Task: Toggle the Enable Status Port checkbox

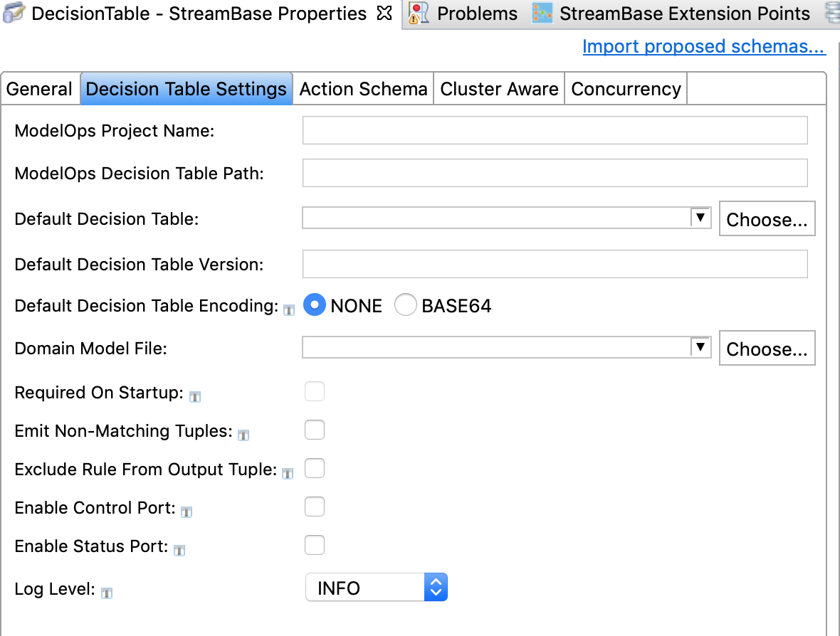Action: [315, 545]
